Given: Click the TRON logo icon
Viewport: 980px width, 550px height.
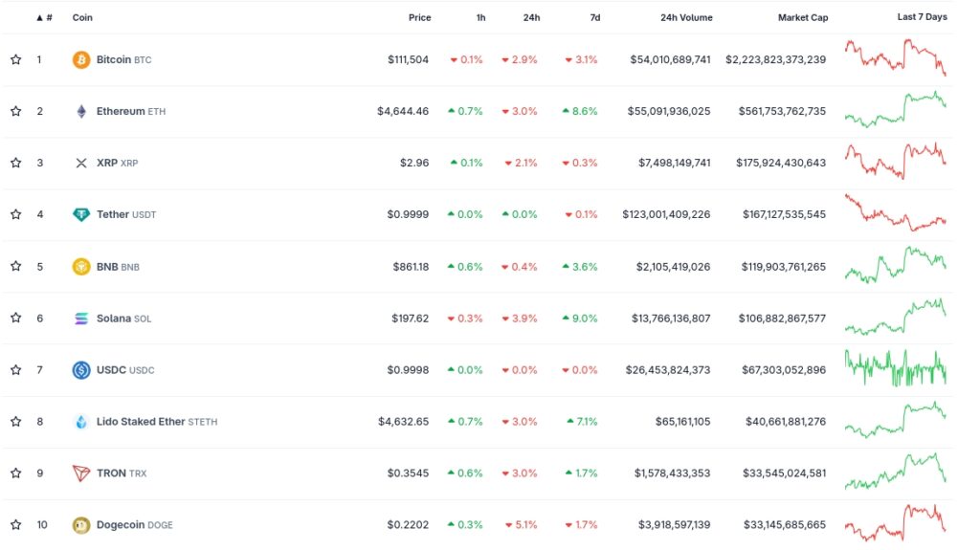Looking at the screenshot, I should (81, 473).
